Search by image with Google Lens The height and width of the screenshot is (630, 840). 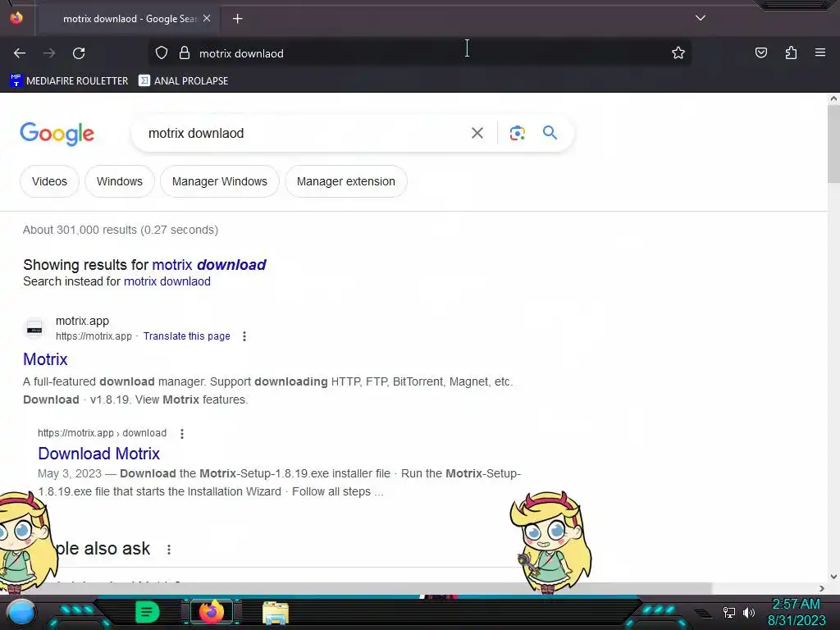517,134
